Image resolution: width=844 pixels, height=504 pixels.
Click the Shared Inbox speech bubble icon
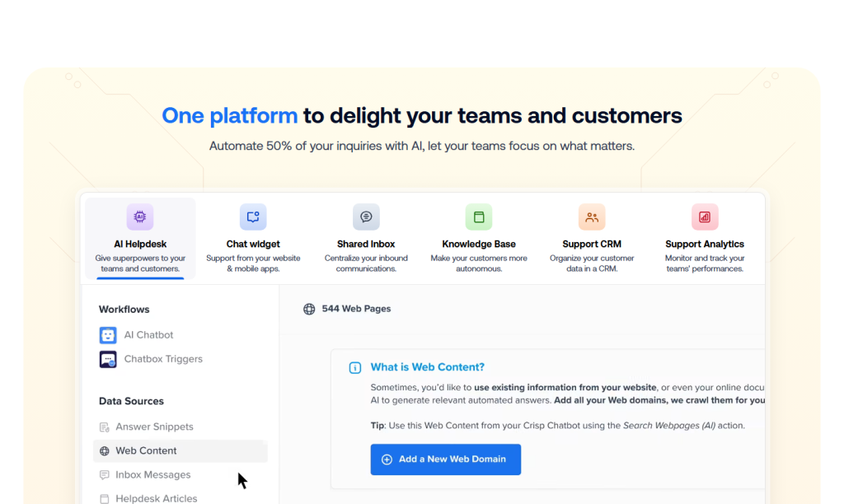pyautogui.click(x=366, y=217)
